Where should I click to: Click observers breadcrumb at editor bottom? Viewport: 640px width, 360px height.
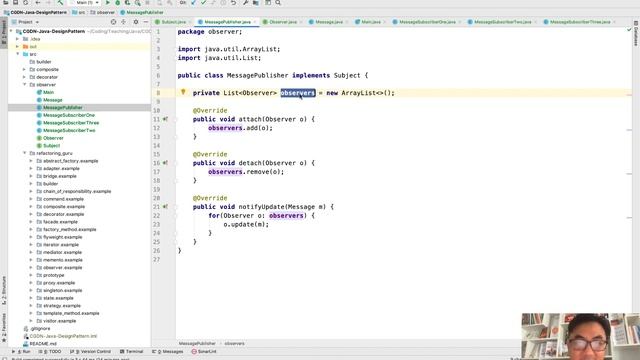pos(234,344)
